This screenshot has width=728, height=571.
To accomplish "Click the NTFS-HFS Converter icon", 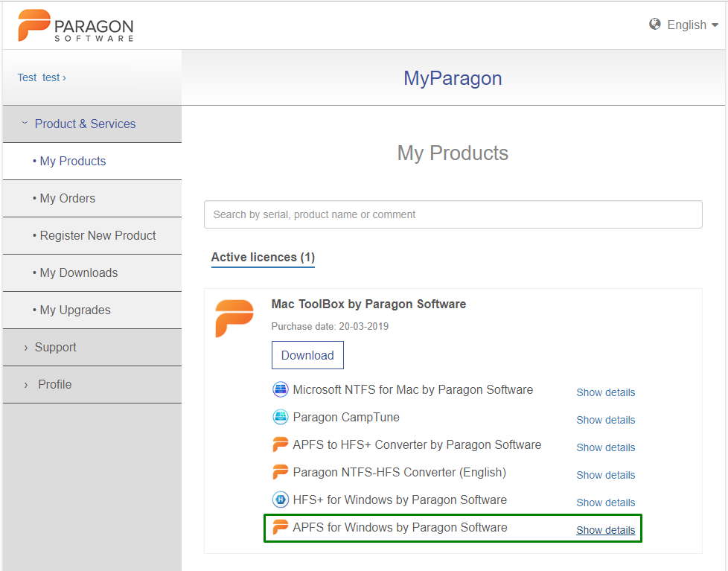I will (281, 472).
